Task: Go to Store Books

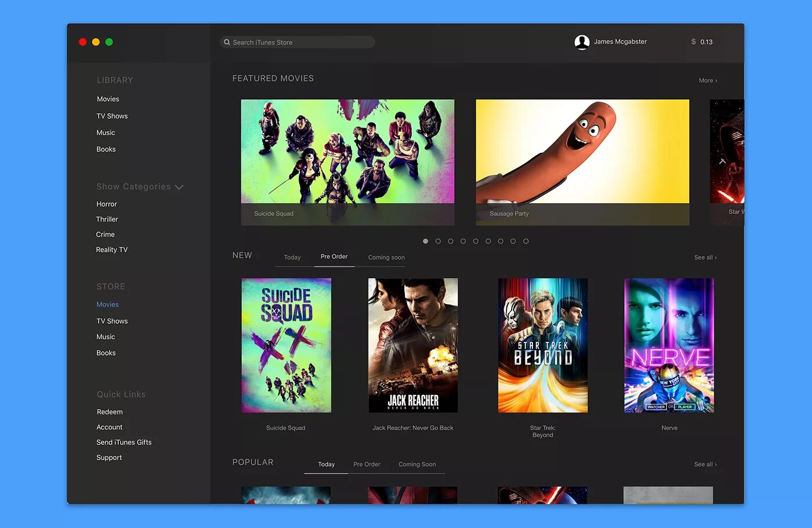Action: (106, 353)
